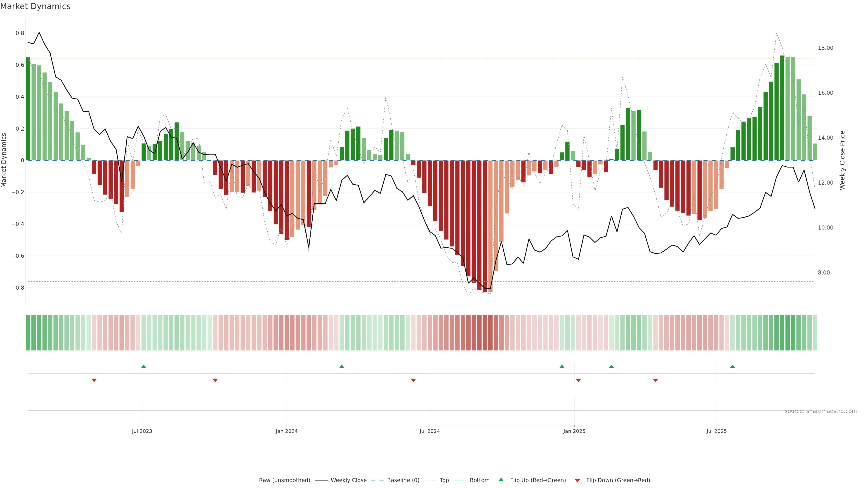The width and height of the screenshot is (868, 488).
Task: Click the Market Dynamics chart title
Action: pos(35,6)
